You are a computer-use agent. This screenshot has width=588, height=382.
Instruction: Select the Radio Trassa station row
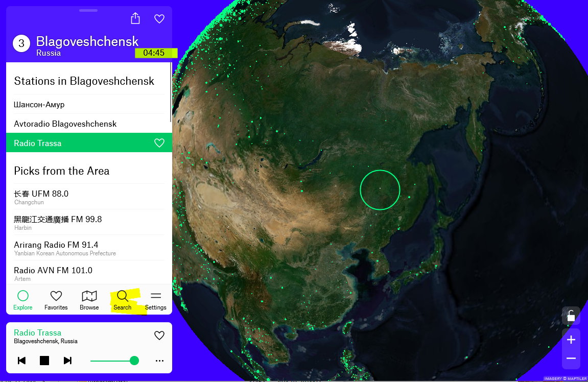pos(89,143)
